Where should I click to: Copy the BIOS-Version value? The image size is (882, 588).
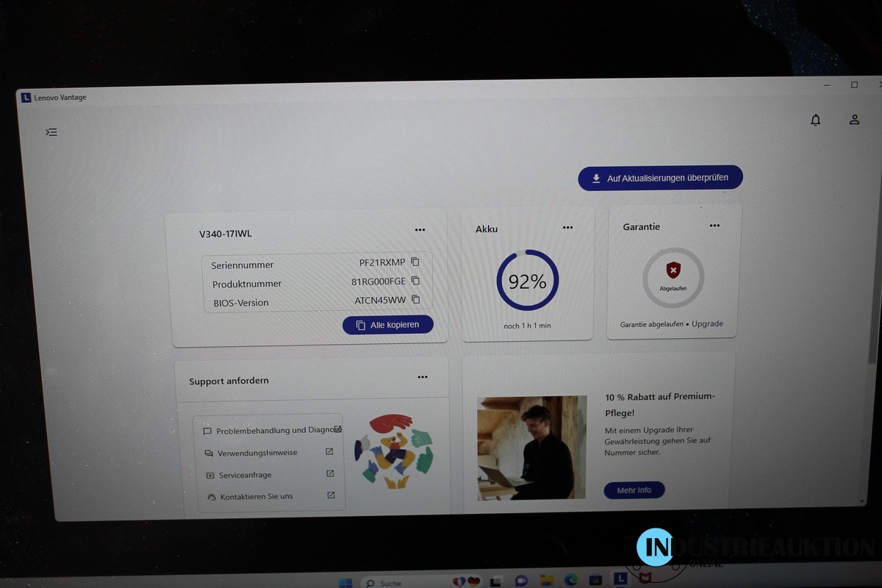click(415, 300)
